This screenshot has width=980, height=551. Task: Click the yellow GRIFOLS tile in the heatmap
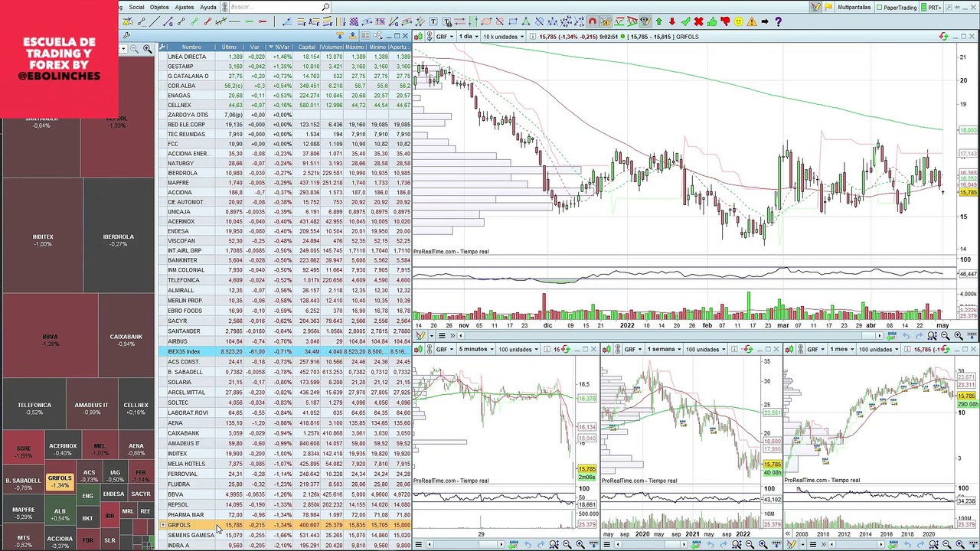click(x=59, y=481)
